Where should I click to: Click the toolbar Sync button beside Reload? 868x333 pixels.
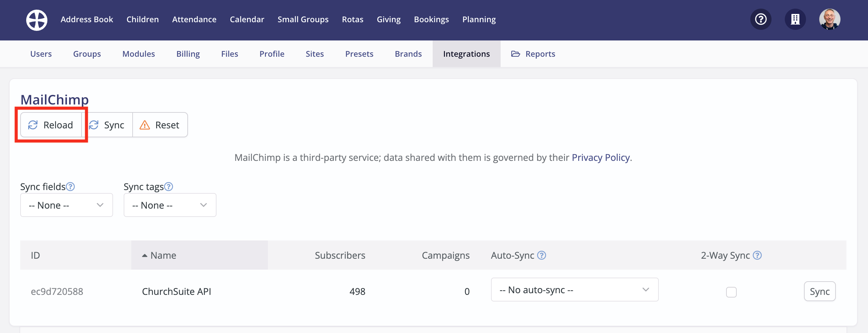point(107,125)
